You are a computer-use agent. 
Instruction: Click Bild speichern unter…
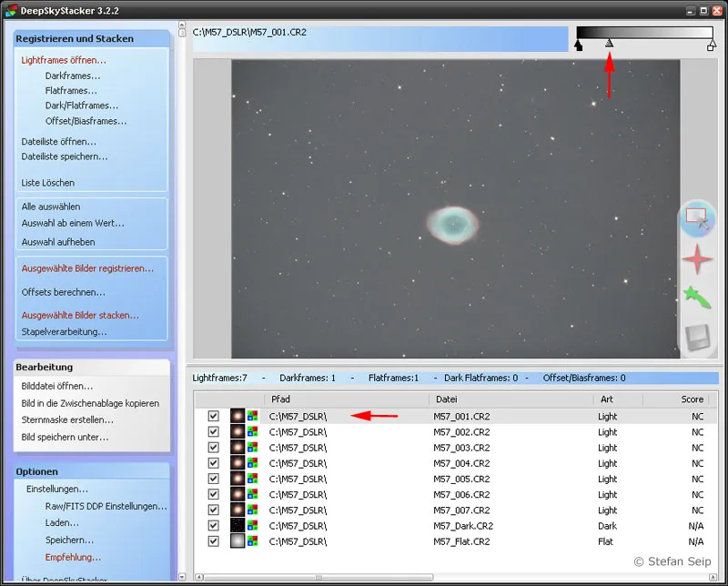[x=65, y=437]
